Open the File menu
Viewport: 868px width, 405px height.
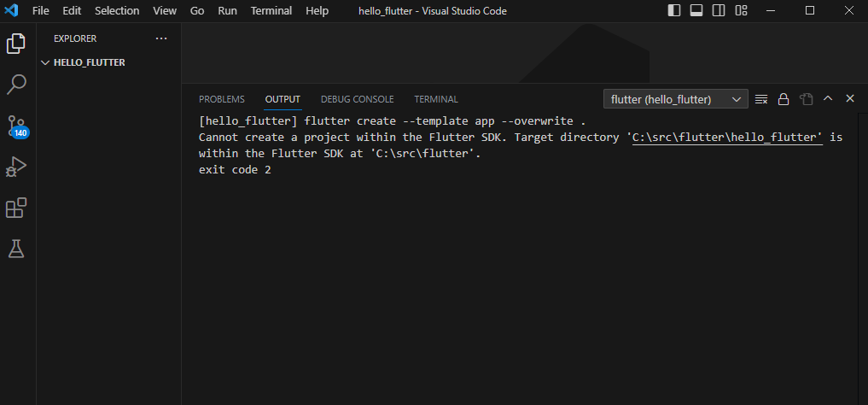(x=40, y=10)
